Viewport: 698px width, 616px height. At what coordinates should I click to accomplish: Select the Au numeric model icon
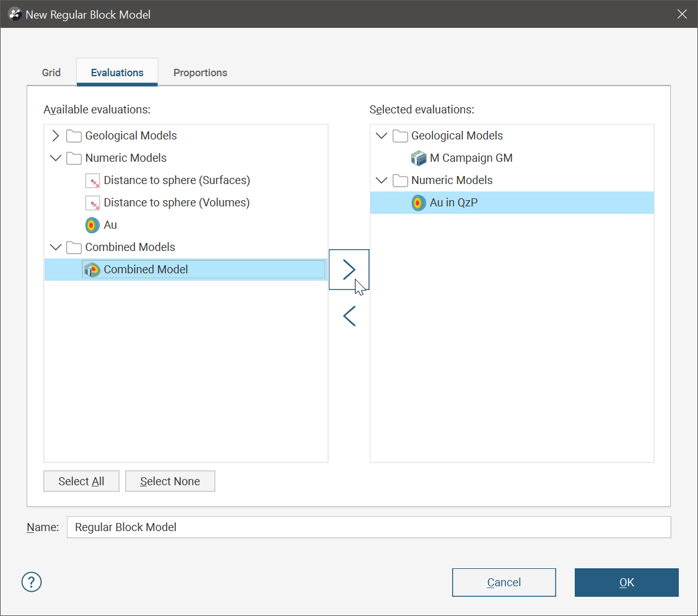coord(92,225)
